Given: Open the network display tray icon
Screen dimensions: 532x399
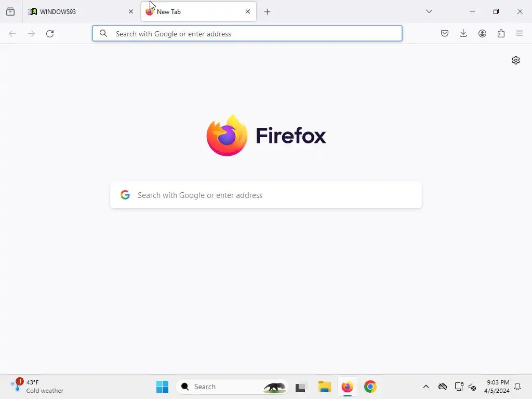Looking at the screenshot, I should coord(459,387).
